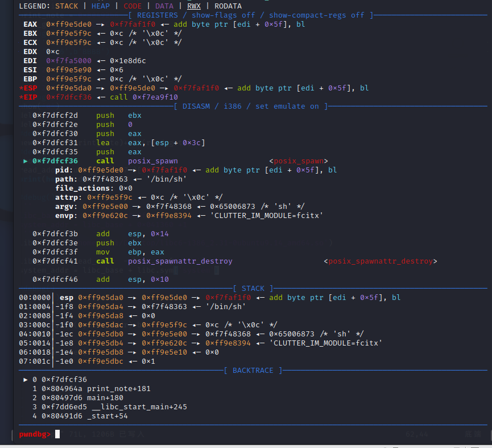
Task: Click the asterisk marker beside EIP register
Action: [22, 97]
